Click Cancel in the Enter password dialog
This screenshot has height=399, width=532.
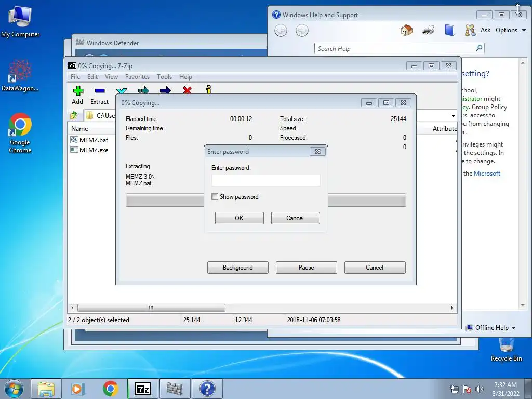[x=295, y=218]
